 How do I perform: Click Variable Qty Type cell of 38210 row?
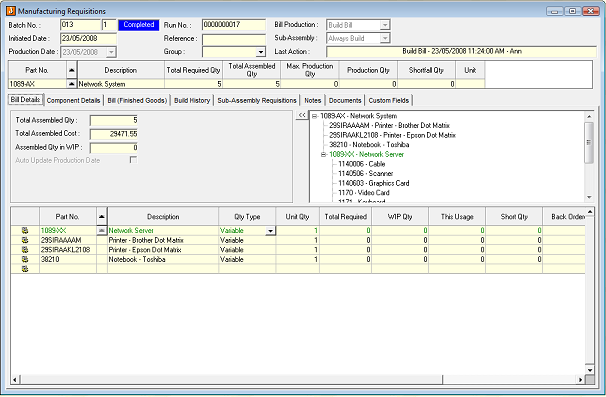click(x=247, y=259)
